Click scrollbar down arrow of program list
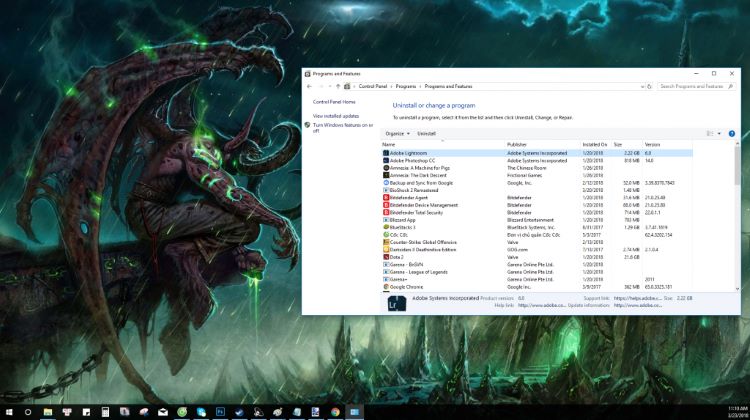750x420 pixels. tap(737, 289)
